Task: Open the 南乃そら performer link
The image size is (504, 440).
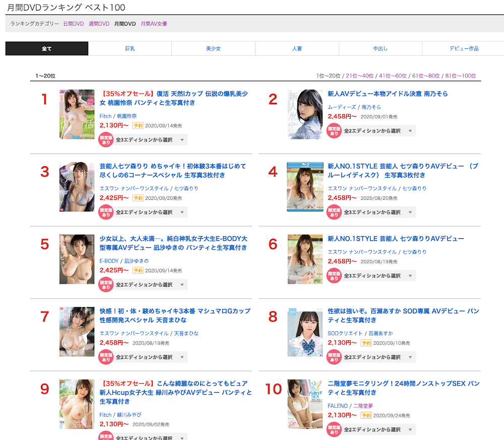Action: (x=371, y=107)
